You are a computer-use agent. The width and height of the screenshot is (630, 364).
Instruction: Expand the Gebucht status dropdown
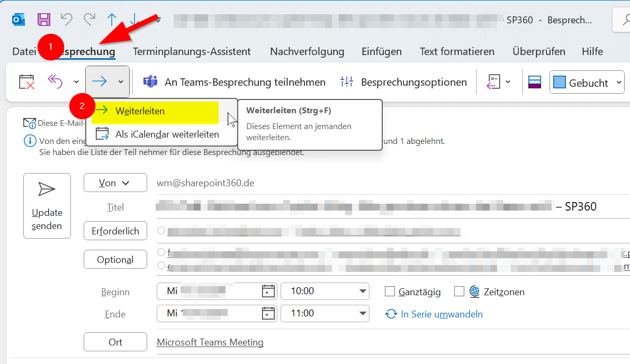(x=619, y=83)
